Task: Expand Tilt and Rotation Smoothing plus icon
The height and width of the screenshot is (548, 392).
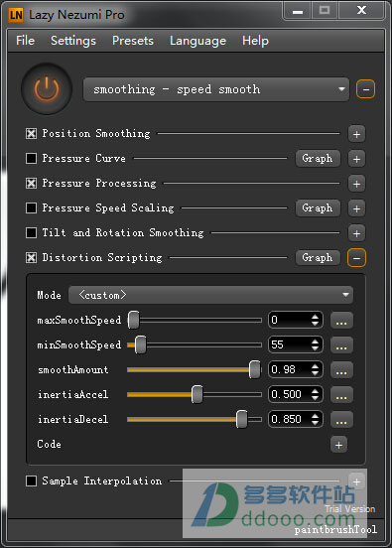Action: (x=356, y=233)
